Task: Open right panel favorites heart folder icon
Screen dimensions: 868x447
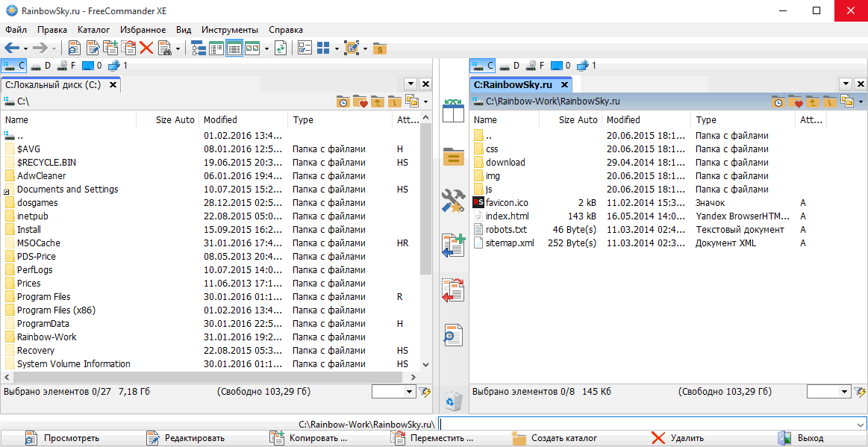Action: pyautogui.click(x=796, y=101)
